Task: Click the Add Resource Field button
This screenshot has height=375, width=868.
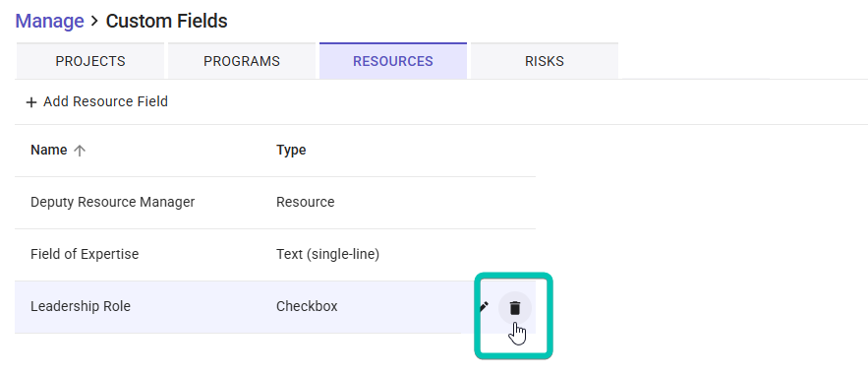Action: coord(97,102)
